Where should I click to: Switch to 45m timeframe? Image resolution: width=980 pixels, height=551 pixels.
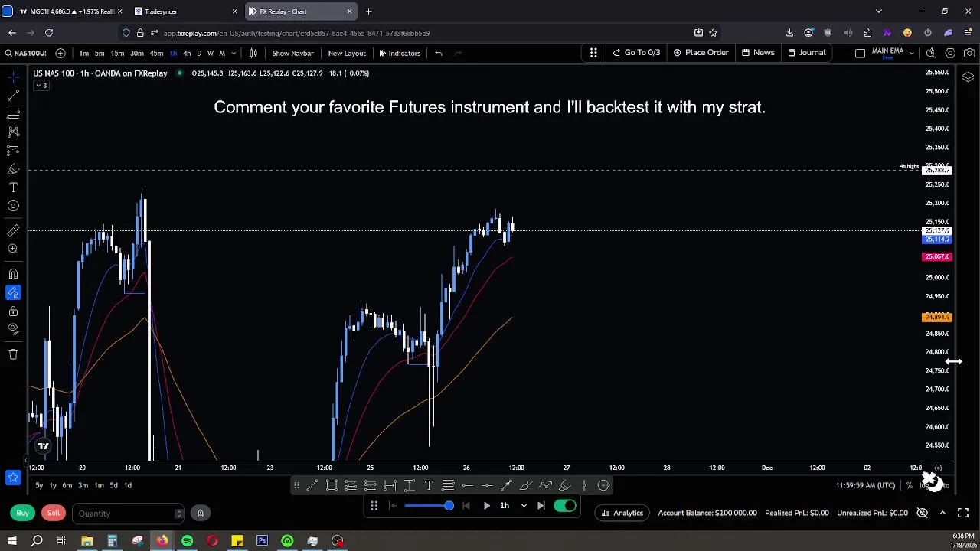tap(156, 53)
